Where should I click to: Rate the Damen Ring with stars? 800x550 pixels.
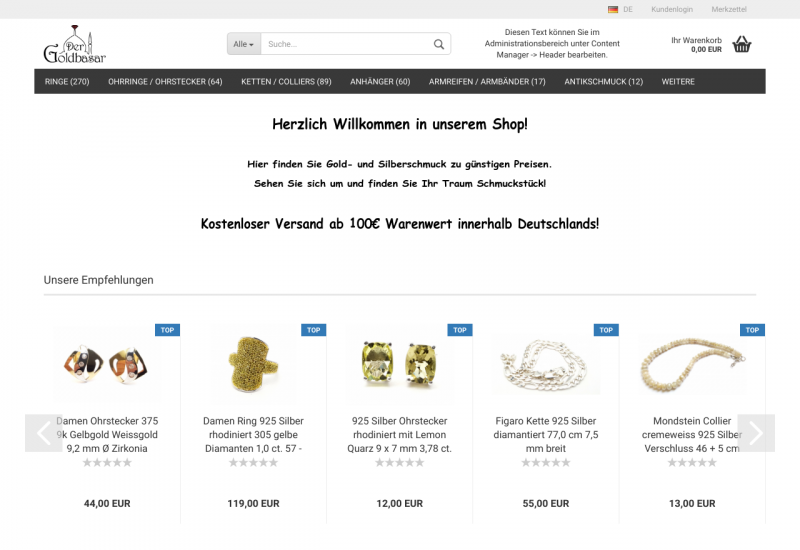254,463
